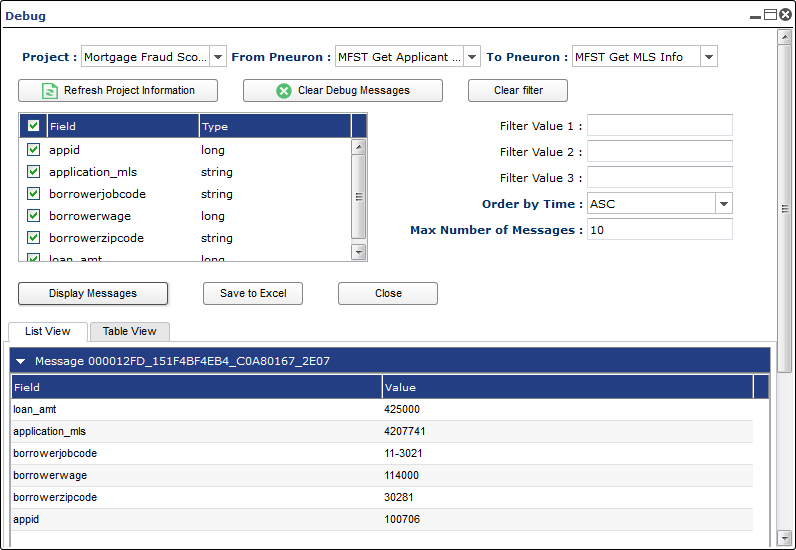
Task: Collapse the message using the white triangle icon
Action: [x=21, y=362]
